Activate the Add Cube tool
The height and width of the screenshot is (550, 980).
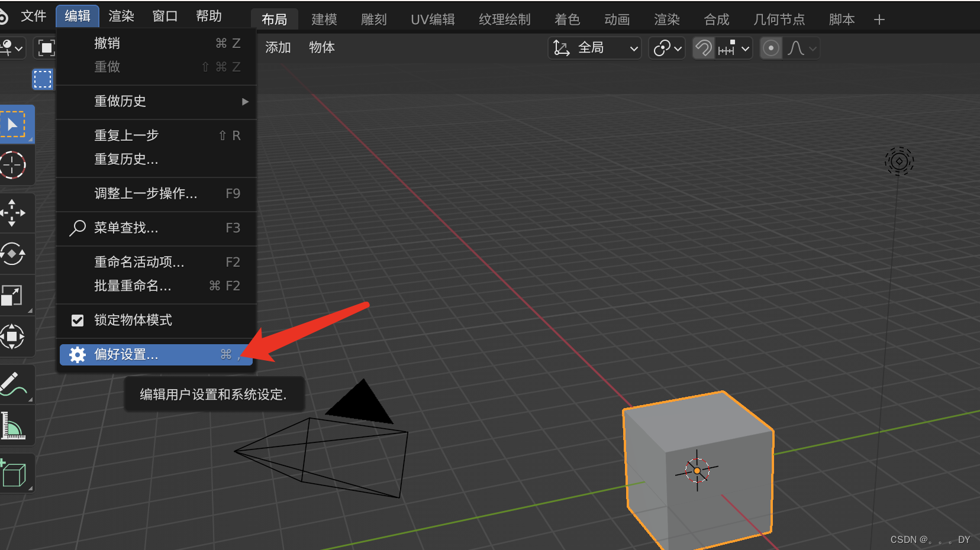(14, 473)
